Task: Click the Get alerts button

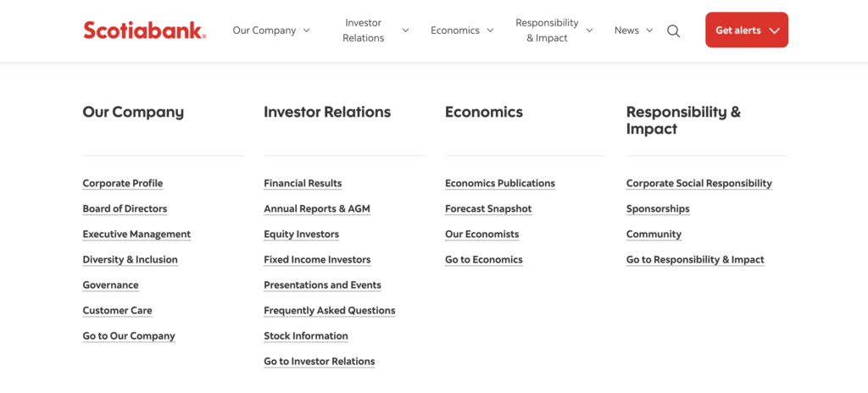Action: pyautogui.click(x=746, y=30)
